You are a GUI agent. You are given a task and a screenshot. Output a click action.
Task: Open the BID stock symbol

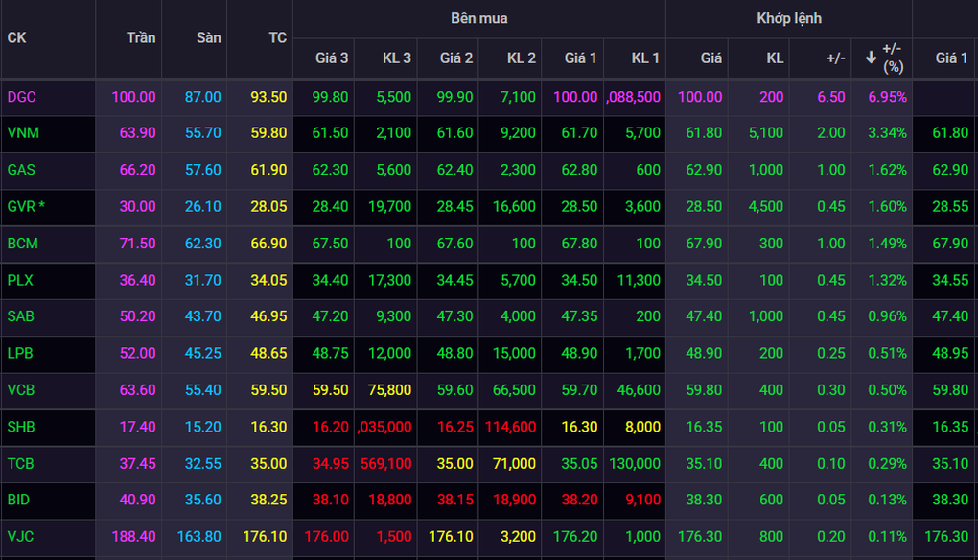click(x=20, y=500)
